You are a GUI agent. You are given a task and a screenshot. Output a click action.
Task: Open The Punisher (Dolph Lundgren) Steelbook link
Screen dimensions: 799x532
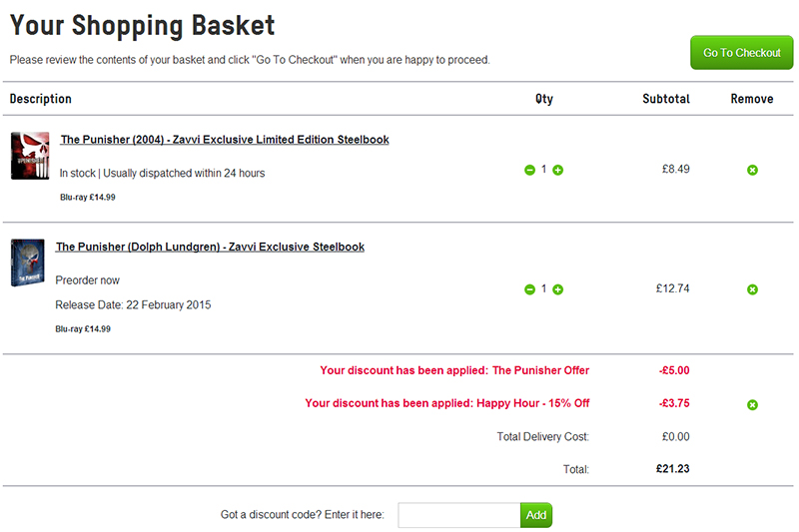click(210, 247)
